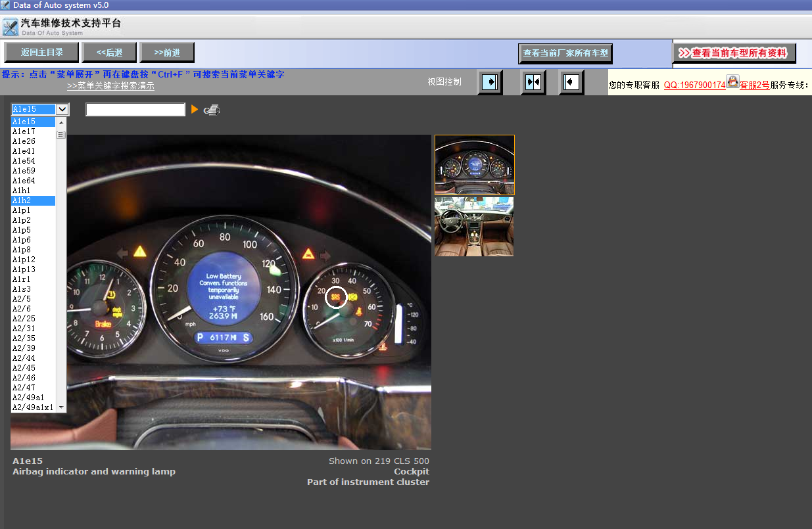Select A2/49a1x1 in the list
812x529 pixels.
coord(34,407)
